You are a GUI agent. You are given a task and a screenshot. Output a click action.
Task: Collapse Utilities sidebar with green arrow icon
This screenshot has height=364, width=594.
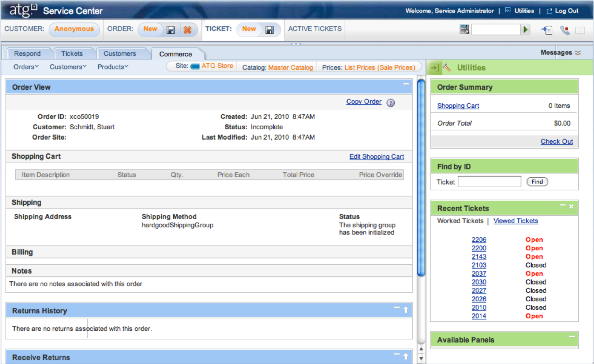(435, 68)
